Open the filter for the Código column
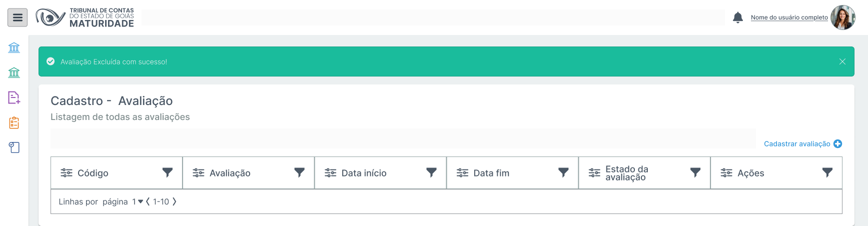This screenshot has width=868, height=226. click(x=168, y=172)
